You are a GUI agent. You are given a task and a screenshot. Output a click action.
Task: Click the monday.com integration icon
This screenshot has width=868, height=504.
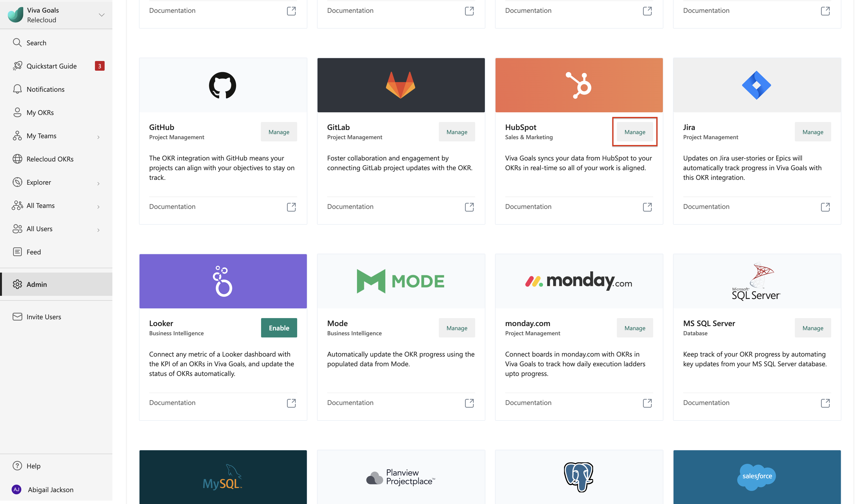tap(578, 281)
